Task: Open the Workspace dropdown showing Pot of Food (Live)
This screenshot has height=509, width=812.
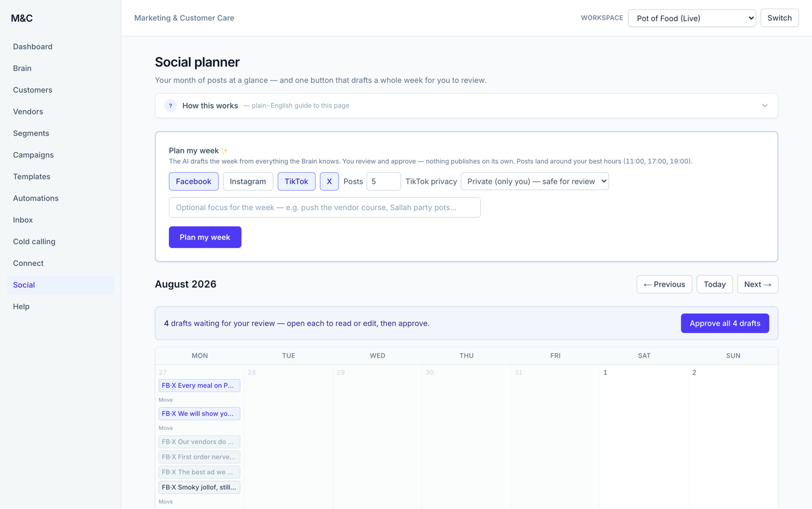Action: (x=692, y=18)
